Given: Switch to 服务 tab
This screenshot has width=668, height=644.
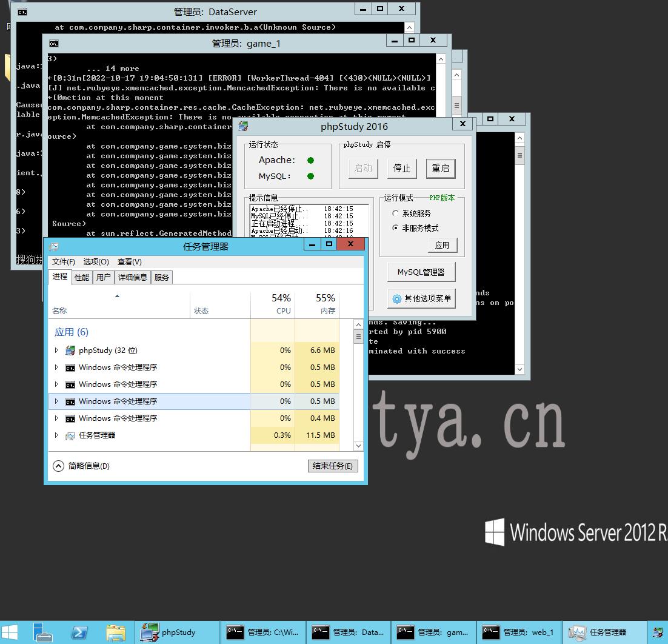Looking at the screenshot, I should (161, 278).
